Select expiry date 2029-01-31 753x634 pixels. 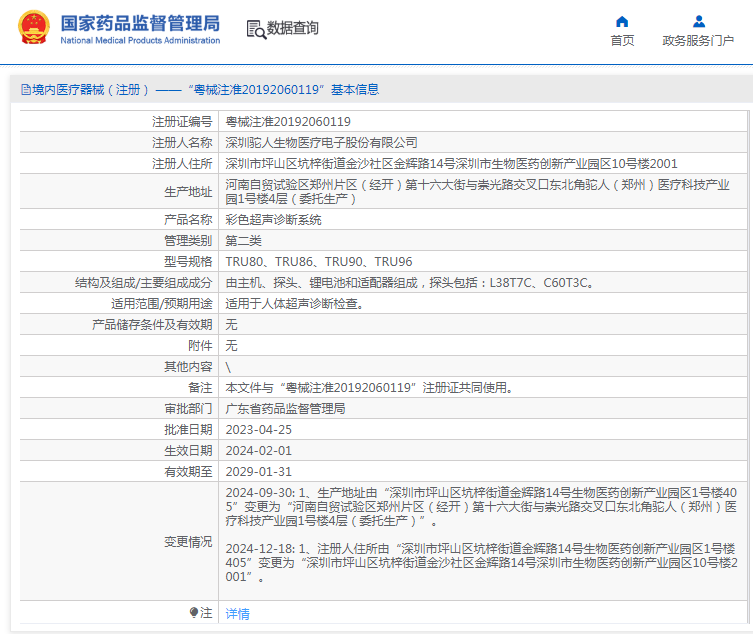[x=259, y=472]
